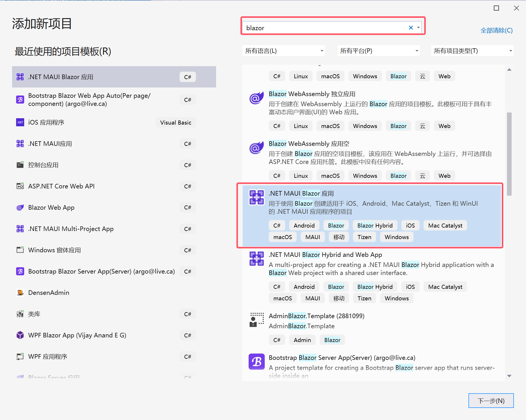
Task: Choose recent template Windows 窗体应用
Action: [114, 250]
